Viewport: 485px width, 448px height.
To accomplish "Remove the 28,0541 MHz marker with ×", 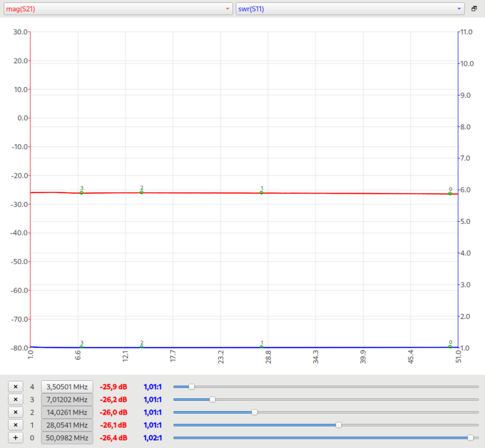I will [16, 425].
